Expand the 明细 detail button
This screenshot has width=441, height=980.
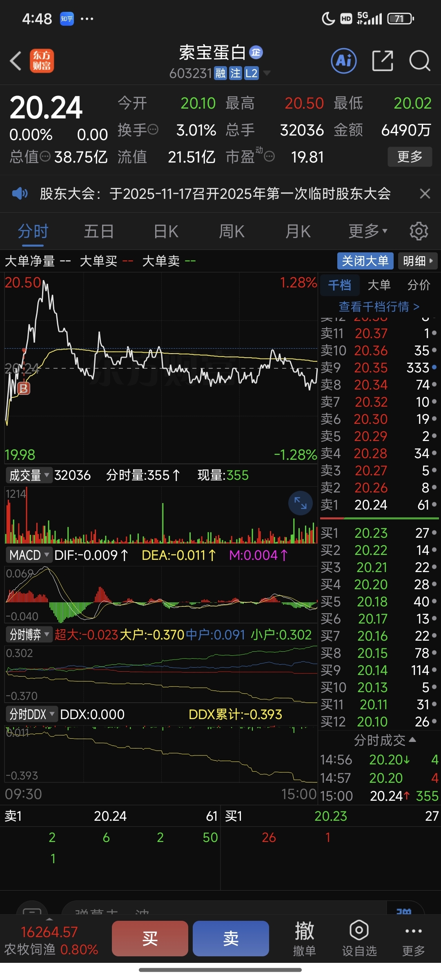[418, 261]
